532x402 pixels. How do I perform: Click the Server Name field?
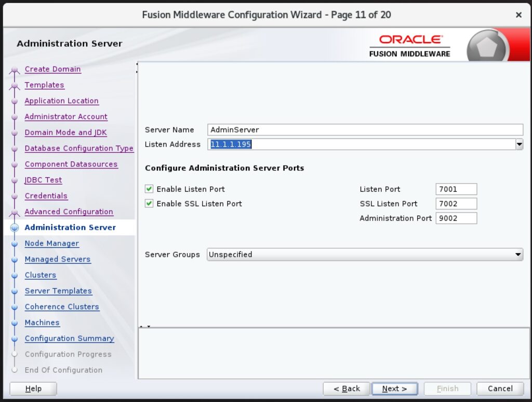coord(365,129)
